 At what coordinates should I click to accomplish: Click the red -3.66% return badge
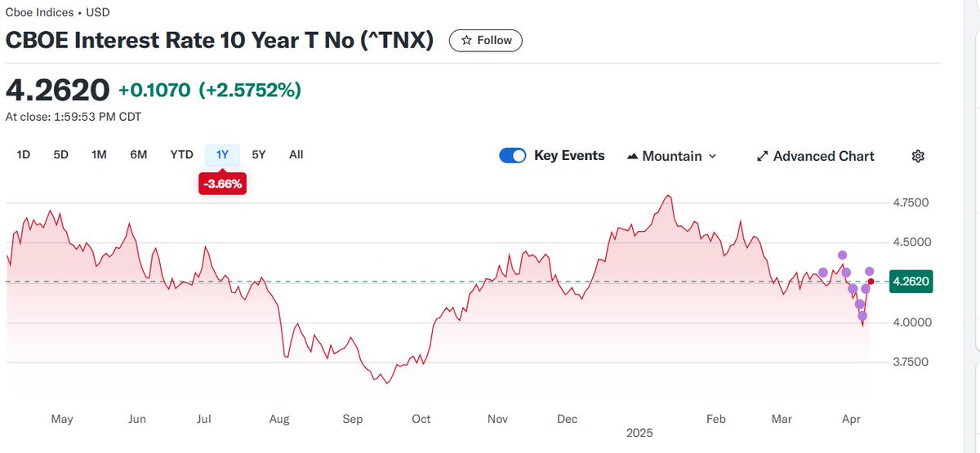pos(222,184)
